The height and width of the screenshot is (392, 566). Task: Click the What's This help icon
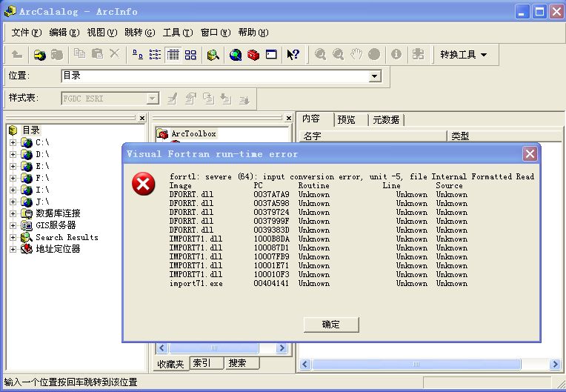[x=293, y=55]
